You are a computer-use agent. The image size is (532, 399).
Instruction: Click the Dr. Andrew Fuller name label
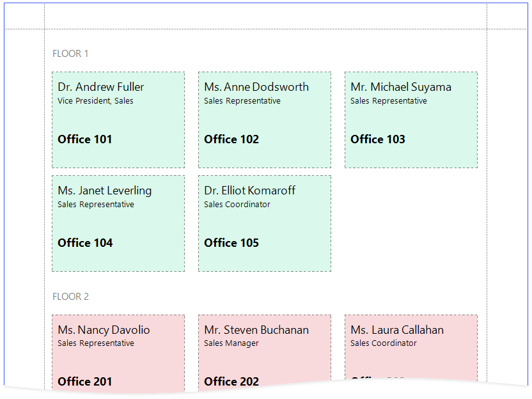pos(101,87)
